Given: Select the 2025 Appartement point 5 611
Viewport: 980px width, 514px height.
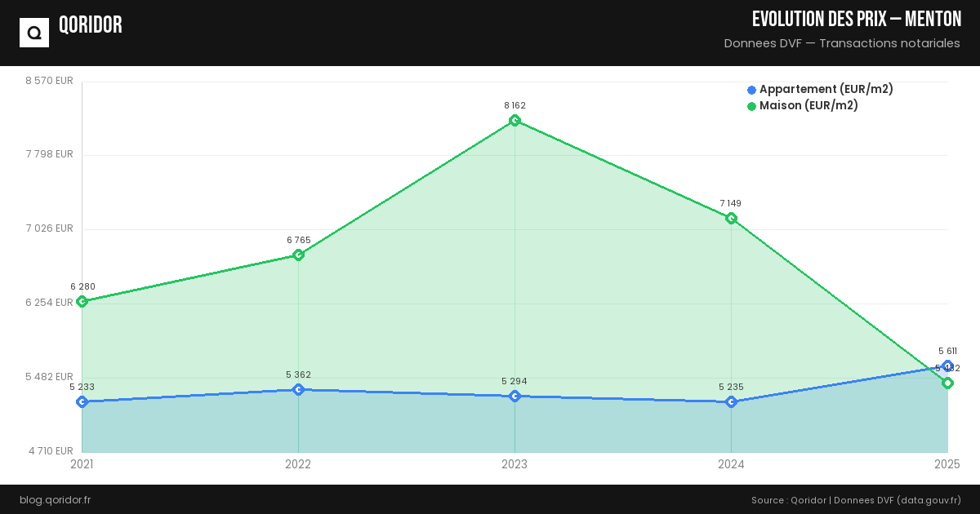Looking at the screenshot, I should point(947,366).
